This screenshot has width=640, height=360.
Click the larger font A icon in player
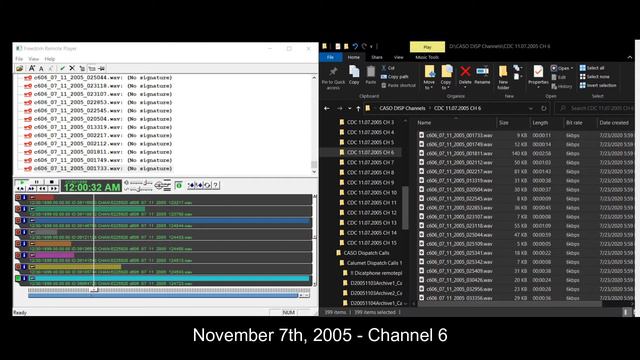click(x=31, y=68)
